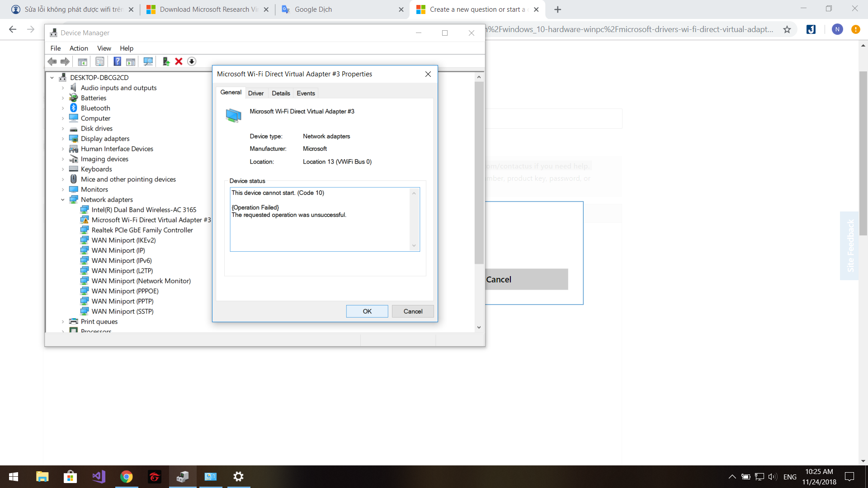The width and height of the screenshot is (868, 488).
Task: Click the Cancel button on web page
Action: [x=527, y=279]
